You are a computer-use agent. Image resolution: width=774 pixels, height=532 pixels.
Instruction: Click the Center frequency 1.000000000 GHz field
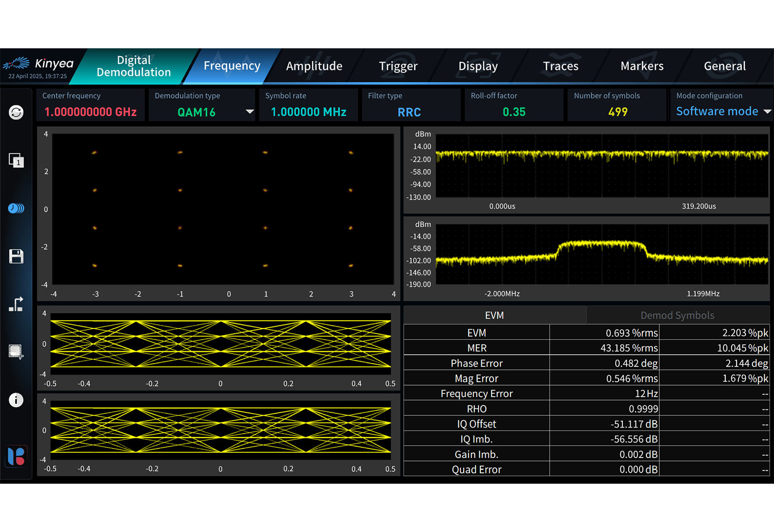[91, 112]
